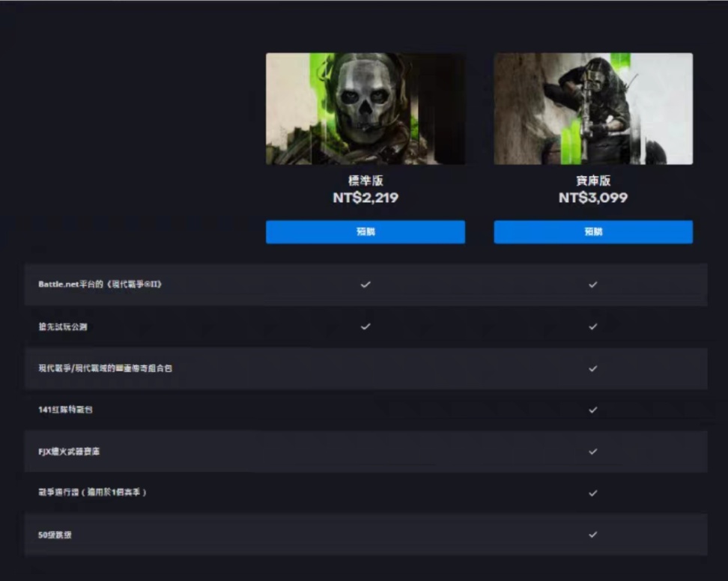Click checkmark in the 141 pack row
The width and height of the screenshot is (728, 581).
point(593,410)
